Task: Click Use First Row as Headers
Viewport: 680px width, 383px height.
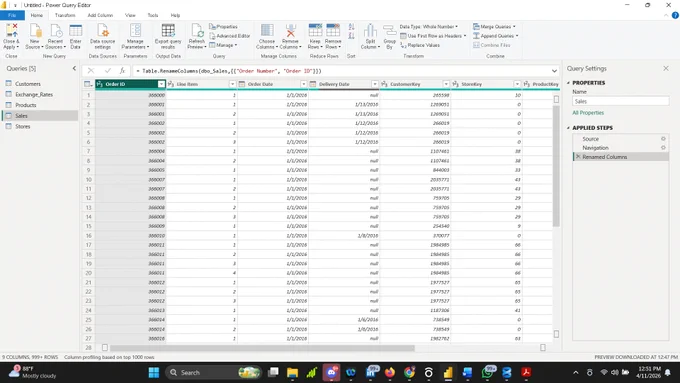Action: coord(433,36)
